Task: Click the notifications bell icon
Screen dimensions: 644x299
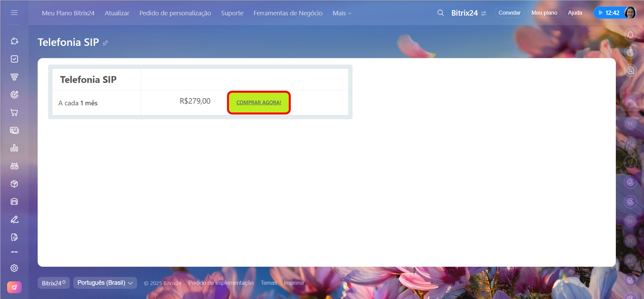Action: coord(630,35)
